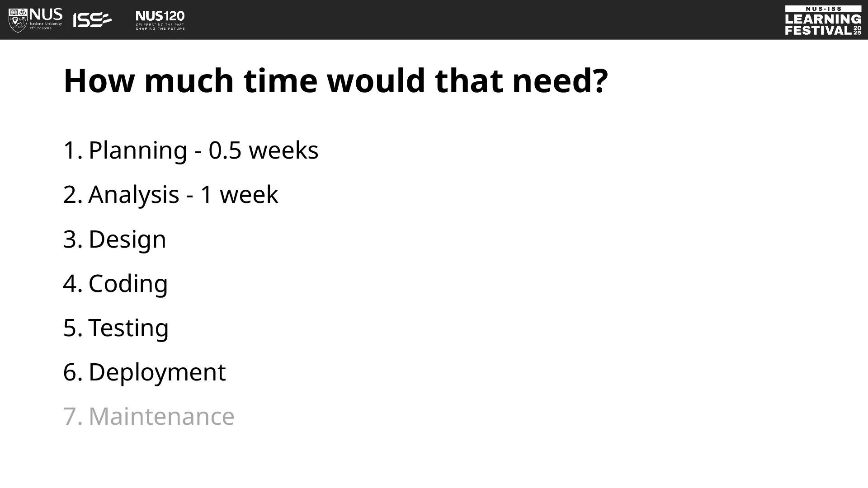Screen dimensions: 868x488
Task: Click the number '7.' list marker
Action: click(73, 416)
